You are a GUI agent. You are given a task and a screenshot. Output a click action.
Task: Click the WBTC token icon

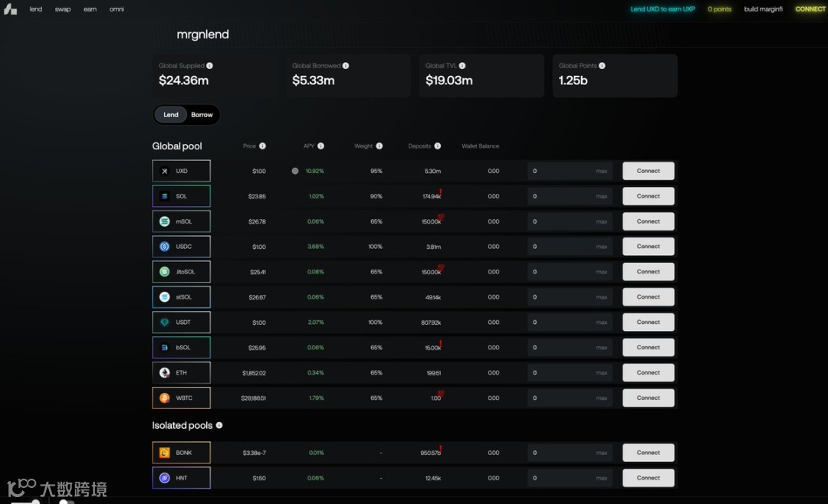[165, 398]
